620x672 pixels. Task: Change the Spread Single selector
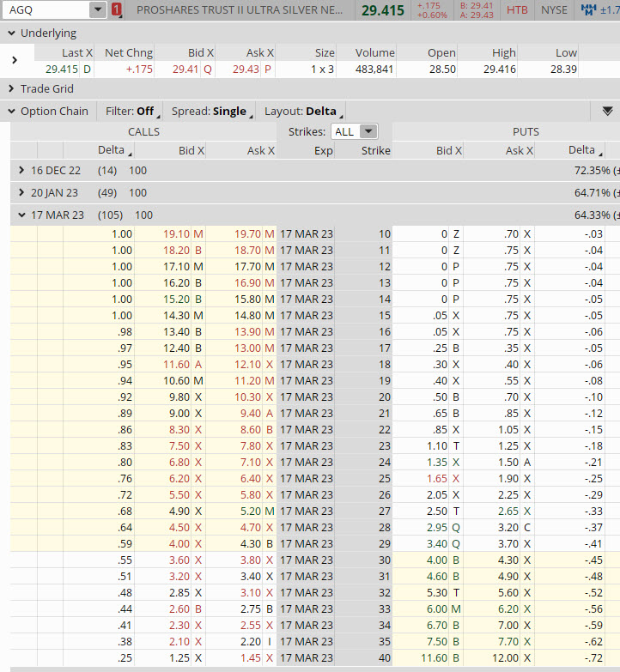tap(210, 111)
